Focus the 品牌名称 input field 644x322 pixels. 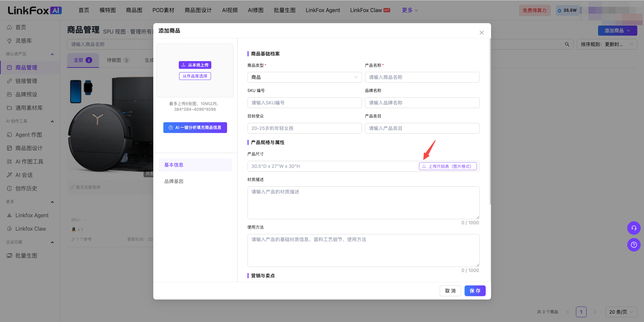422,103
